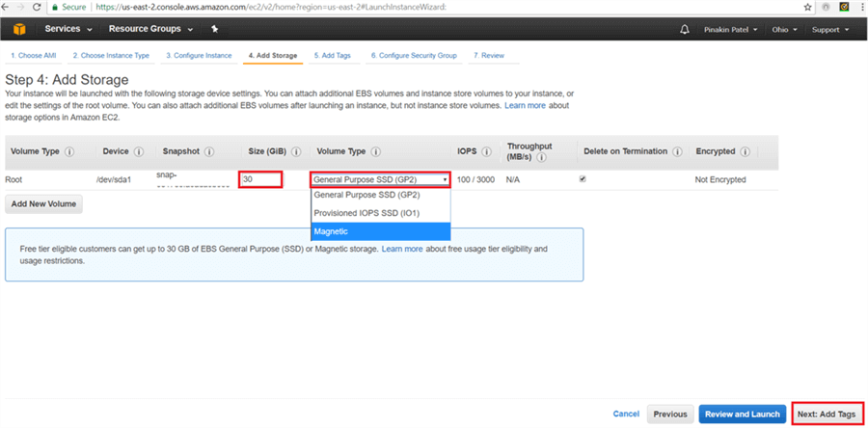This screenshot has width=868, height=428.
Task: Open the Resource Groups dropdown
Action: point(150,29)
